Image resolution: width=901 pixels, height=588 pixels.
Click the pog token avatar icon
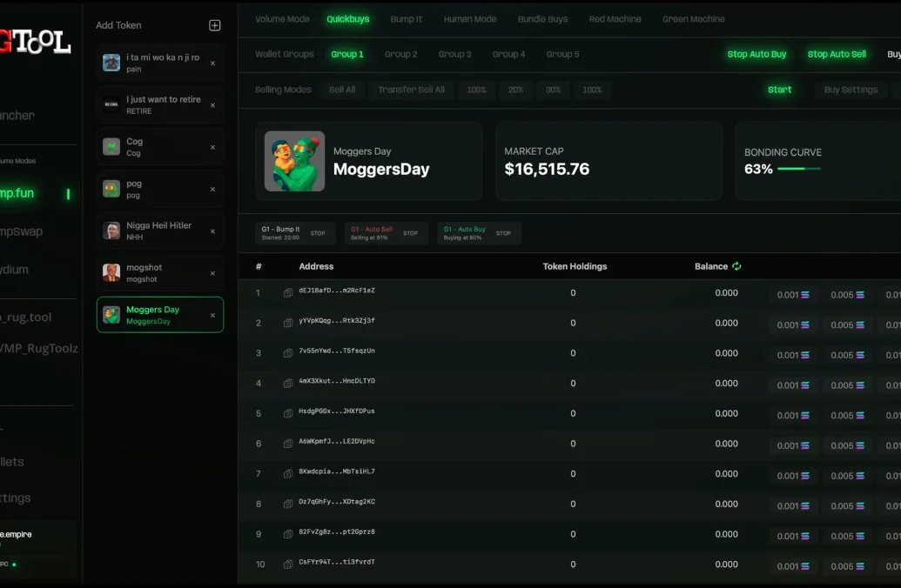(111, 189)
